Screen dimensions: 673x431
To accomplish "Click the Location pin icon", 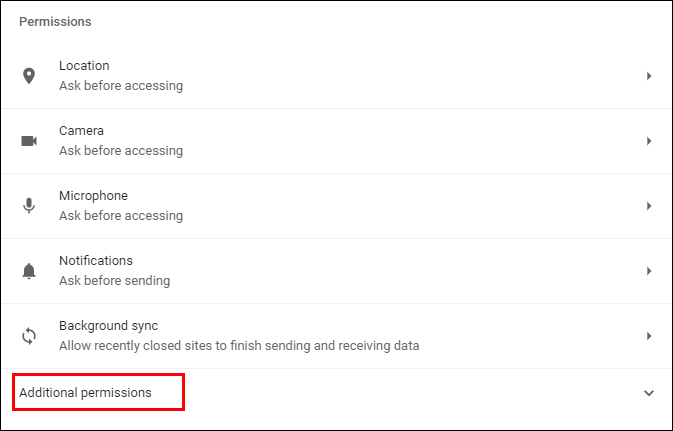I will pos(29,76).
